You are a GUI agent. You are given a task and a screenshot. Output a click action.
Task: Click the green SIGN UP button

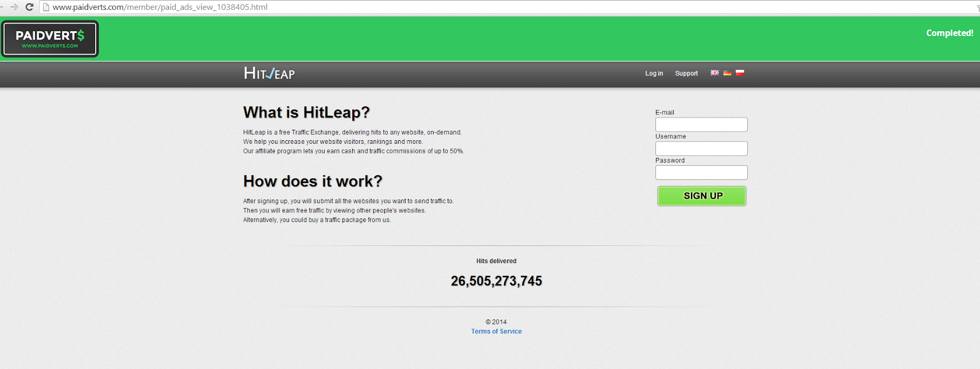(x=702, y=196)
